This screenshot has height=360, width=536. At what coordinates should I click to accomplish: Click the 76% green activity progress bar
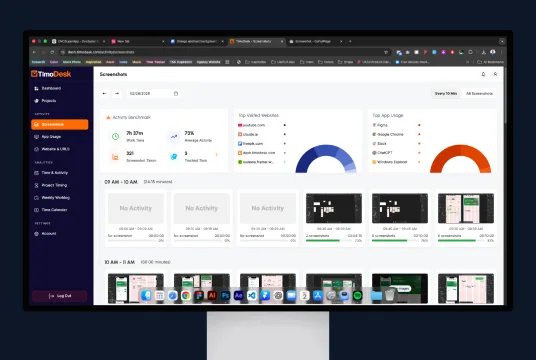click(x=395, y=241)
